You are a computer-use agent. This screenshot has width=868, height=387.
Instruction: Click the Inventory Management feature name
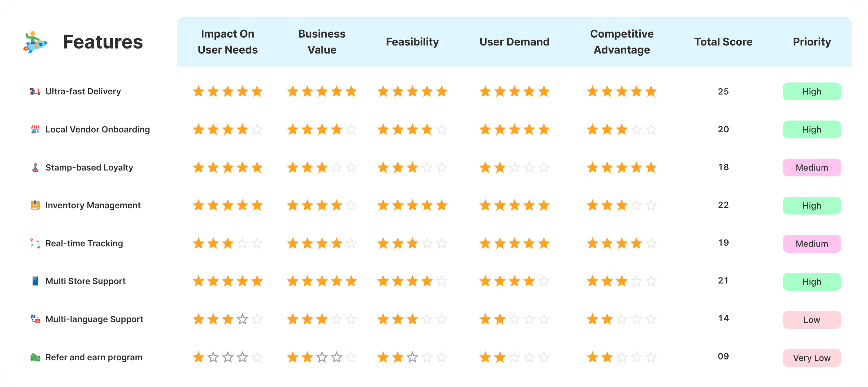tap(93, 205)
